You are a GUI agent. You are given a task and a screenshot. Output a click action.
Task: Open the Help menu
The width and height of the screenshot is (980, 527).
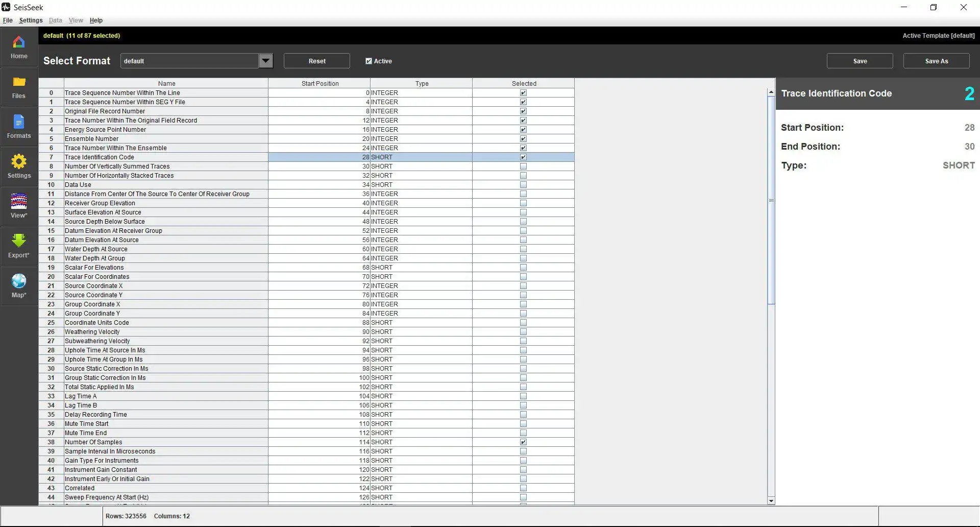pyautogui.click(x=96, y=20)
